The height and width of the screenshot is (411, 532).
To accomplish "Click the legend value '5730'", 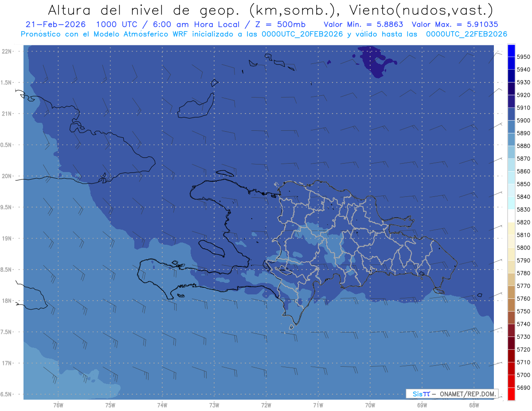I will point(524,337).
